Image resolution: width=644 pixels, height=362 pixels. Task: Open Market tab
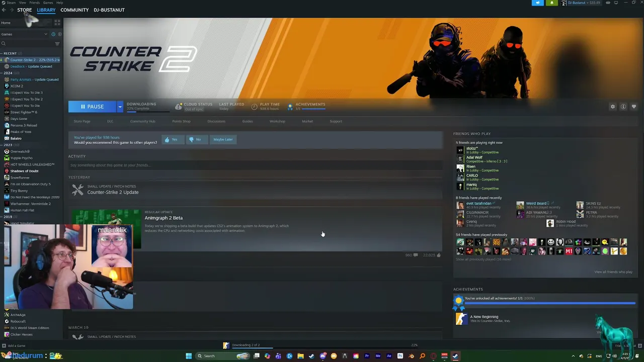307,121
